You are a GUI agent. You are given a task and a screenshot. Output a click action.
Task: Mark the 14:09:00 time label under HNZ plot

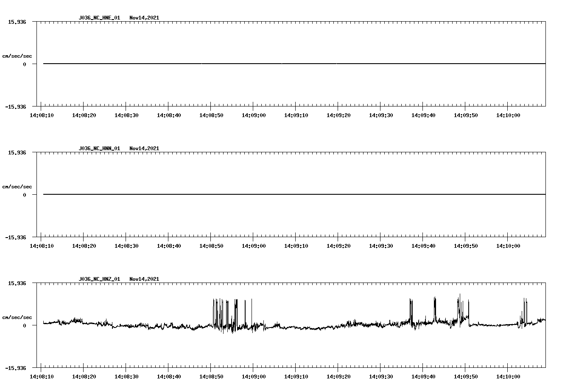pos(254,377)
